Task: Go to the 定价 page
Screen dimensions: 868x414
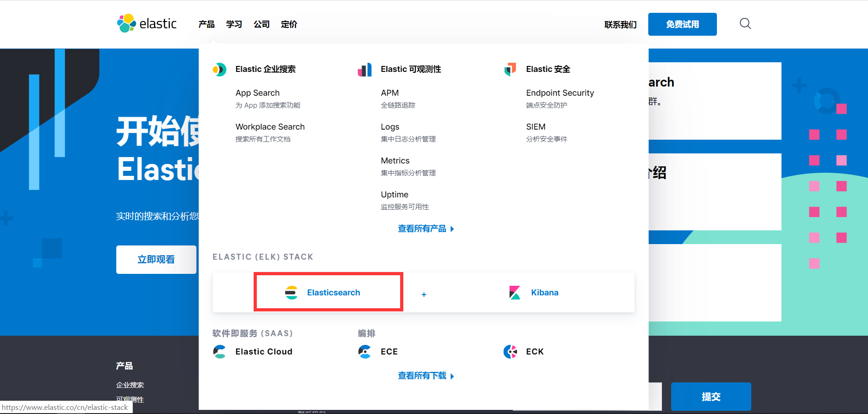Action: 289,24
